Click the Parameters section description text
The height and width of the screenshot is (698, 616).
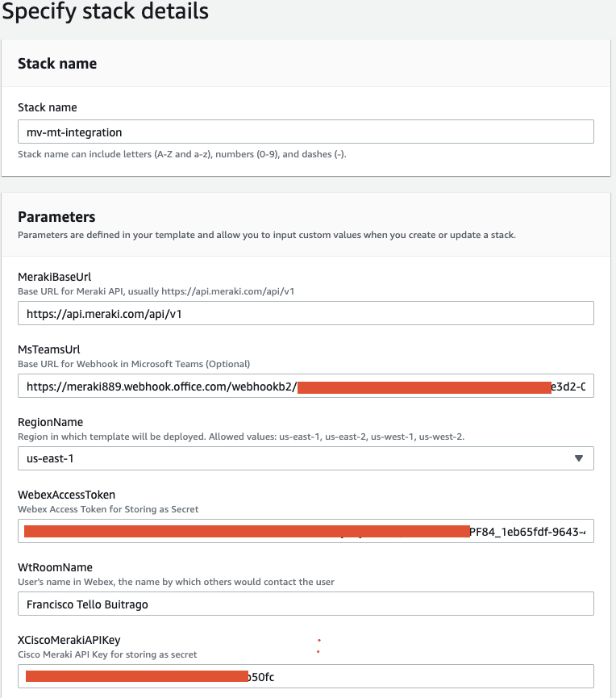point(266,235)
